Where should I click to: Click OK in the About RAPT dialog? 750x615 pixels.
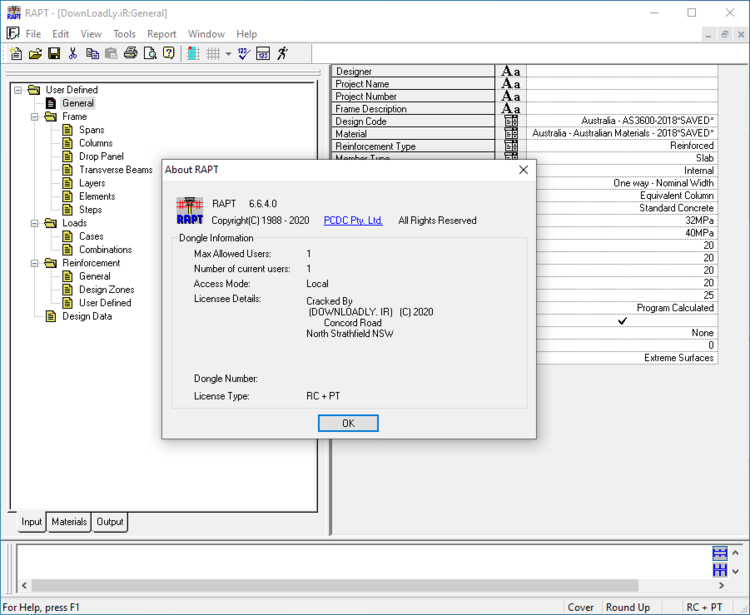[348, 423]
